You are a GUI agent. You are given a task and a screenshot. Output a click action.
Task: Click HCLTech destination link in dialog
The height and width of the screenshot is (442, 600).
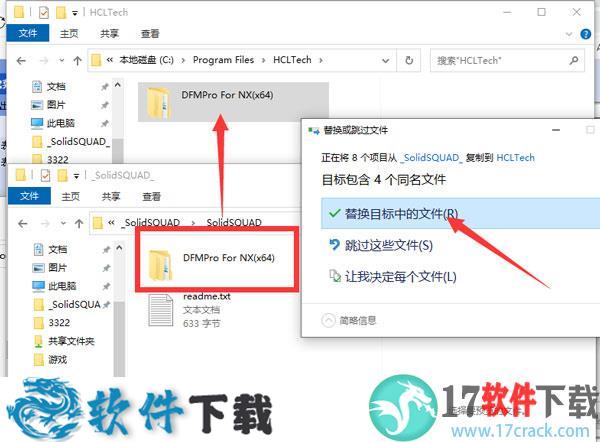point(515,158)
